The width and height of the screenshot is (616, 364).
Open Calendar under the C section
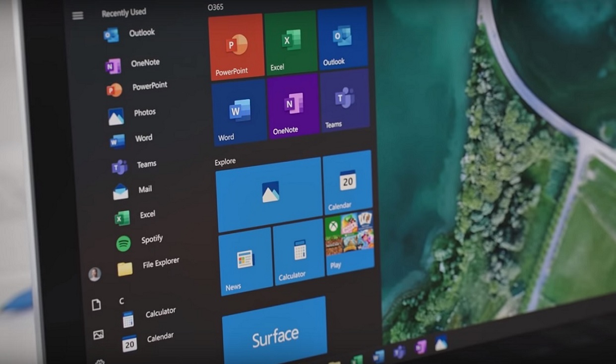click(148, 340)
